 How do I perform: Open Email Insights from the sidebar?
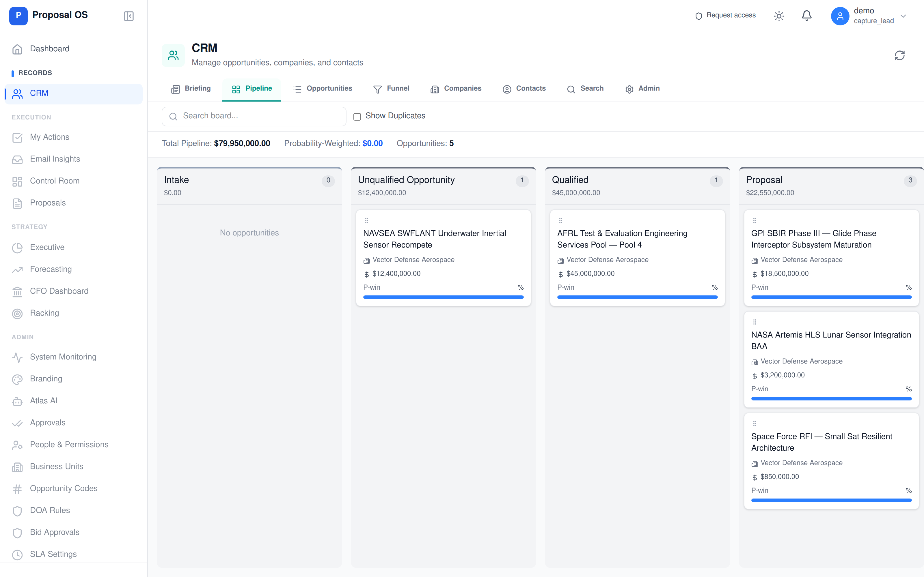(x=55, y=159)
